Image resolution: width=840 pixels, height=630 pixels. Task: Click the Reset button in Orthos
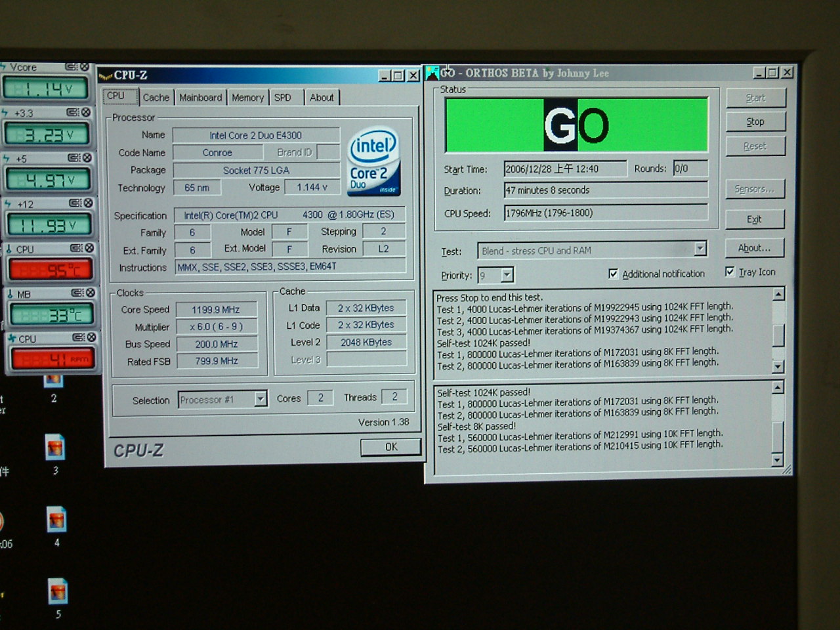point(755,146)
